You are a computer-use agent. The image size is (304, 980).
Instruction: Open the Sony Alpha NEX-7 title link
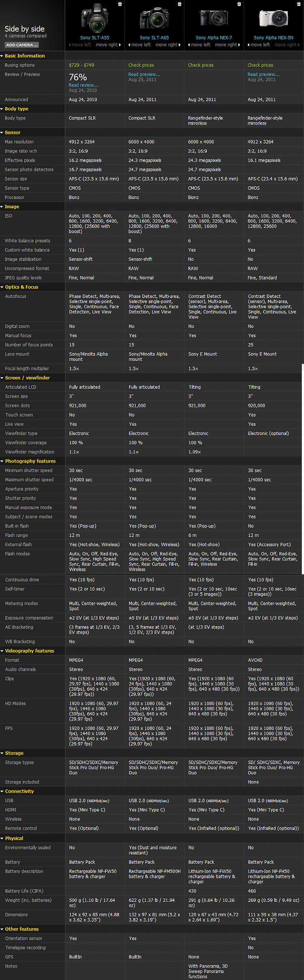(x=214, y=38)
